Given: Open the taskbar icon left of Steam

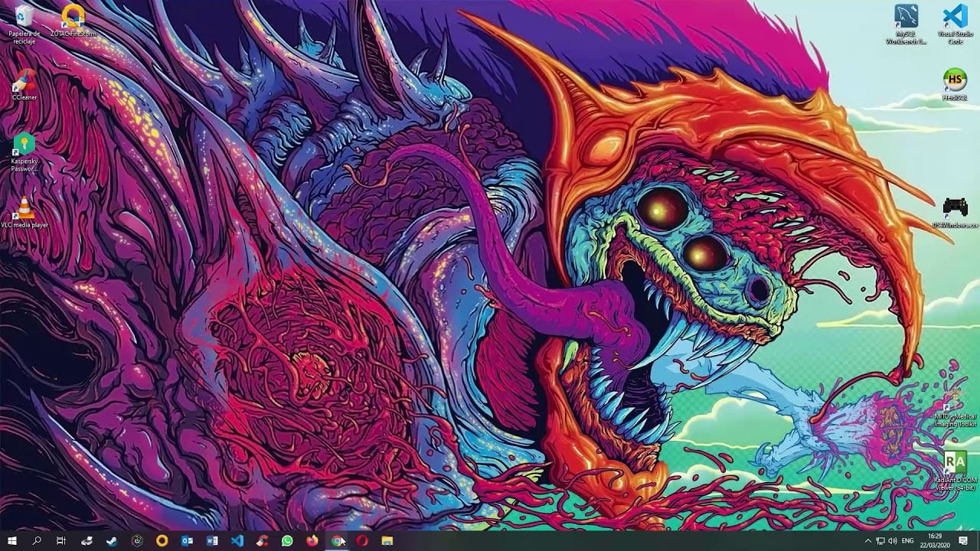Looking at the screenshot, I should click(87, 540).
